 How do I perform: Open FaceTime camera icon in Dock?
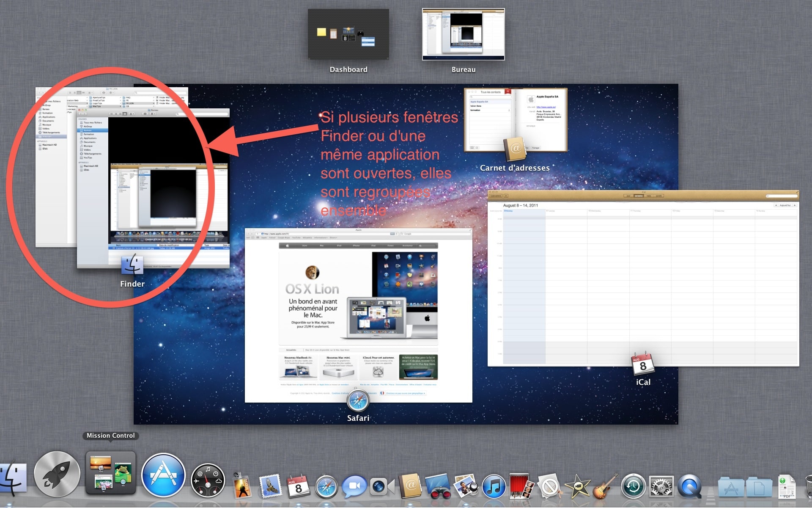point(383,487)
